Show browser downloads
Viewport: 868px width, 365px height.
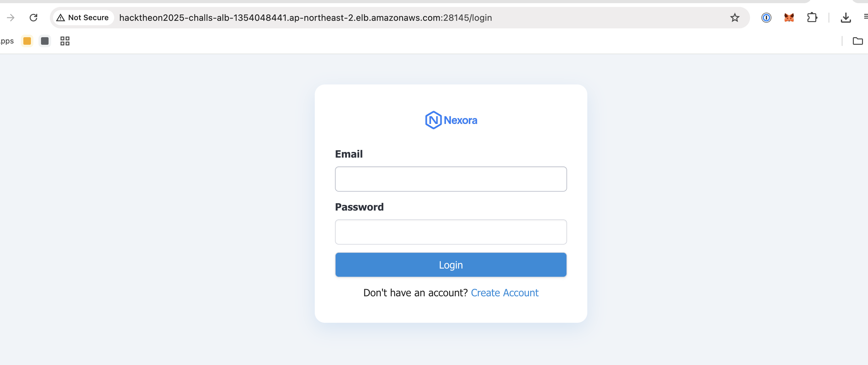pyautogui.click(x=845, y=18)
